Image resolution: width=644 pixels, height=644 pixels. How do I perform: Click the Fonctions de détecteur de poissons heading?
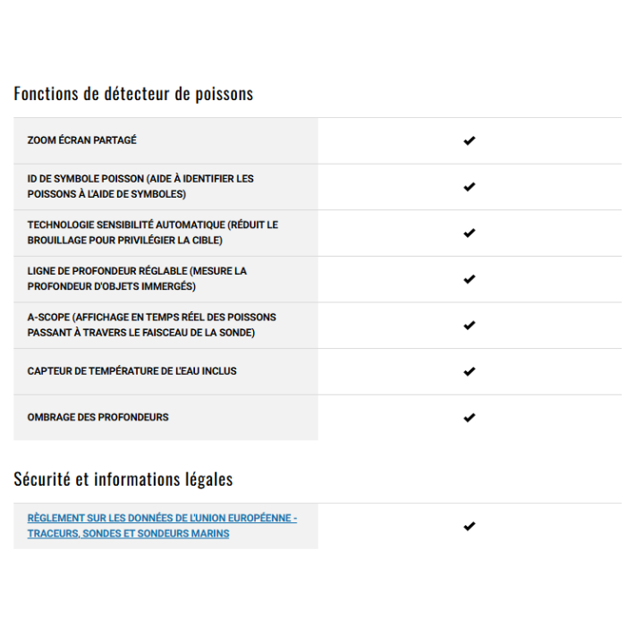click(133, 94)
